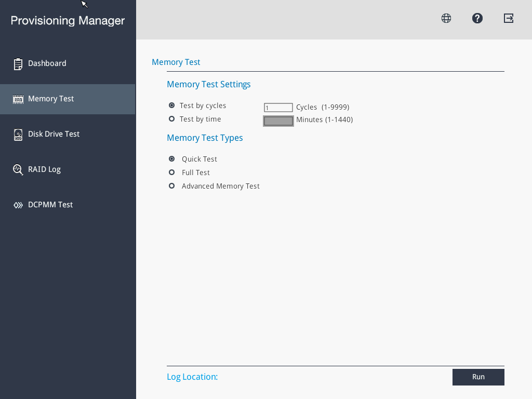Open the Dashboard menu item
The height and width of the screenshot is (399, 532).
pyautogui.click(x=68, y=63)
